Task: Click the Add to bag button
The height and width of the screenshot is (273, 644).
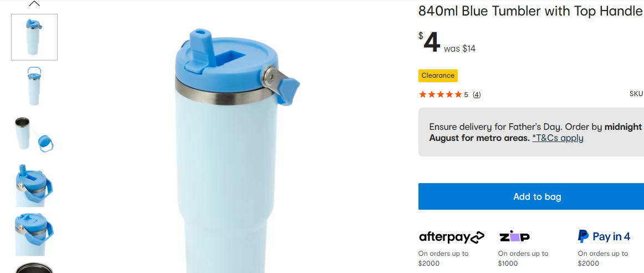Action: (x=531, y=196)
